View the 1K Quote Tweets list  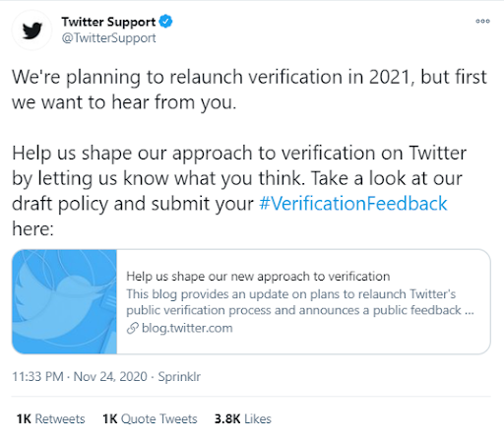150,419
